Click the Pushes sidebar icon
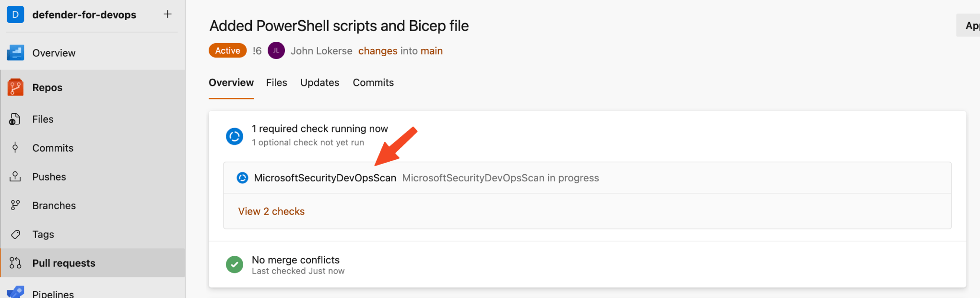The image size is (980, 298). click(15, 176)
